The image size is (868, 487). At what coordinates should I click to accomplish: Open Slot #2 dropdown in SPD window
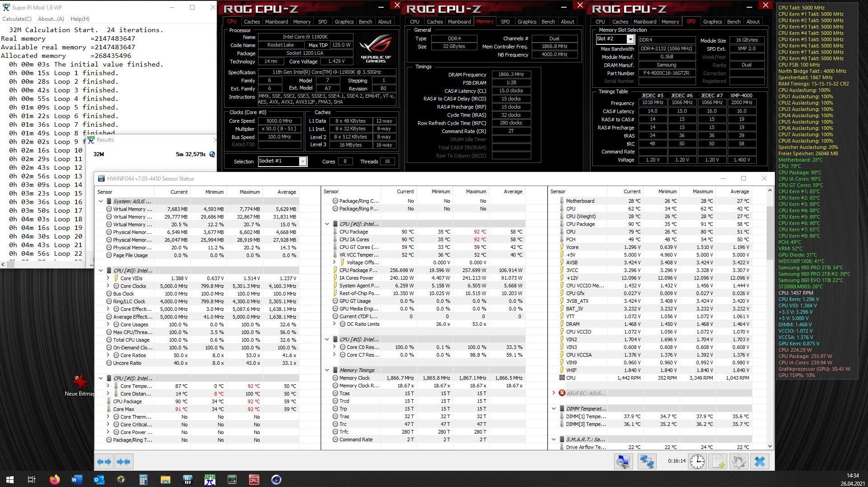tap(630, 39)
